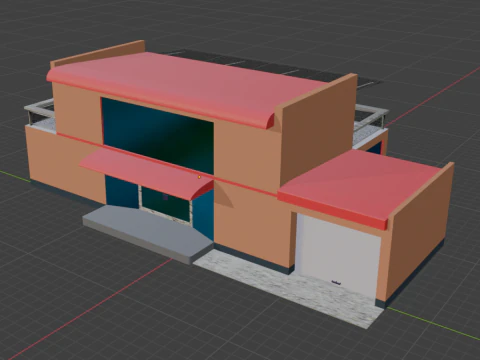Click the small orange origin dot
Viewport: 480px width, 360px height.
[199, 177]
